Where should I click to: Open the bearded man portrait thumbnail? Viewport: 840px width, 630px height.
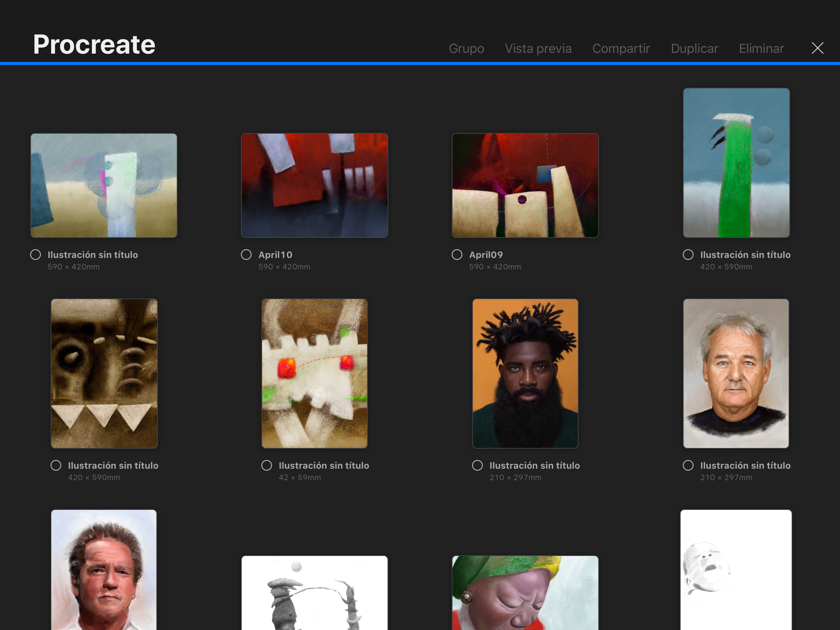[525, 373]
